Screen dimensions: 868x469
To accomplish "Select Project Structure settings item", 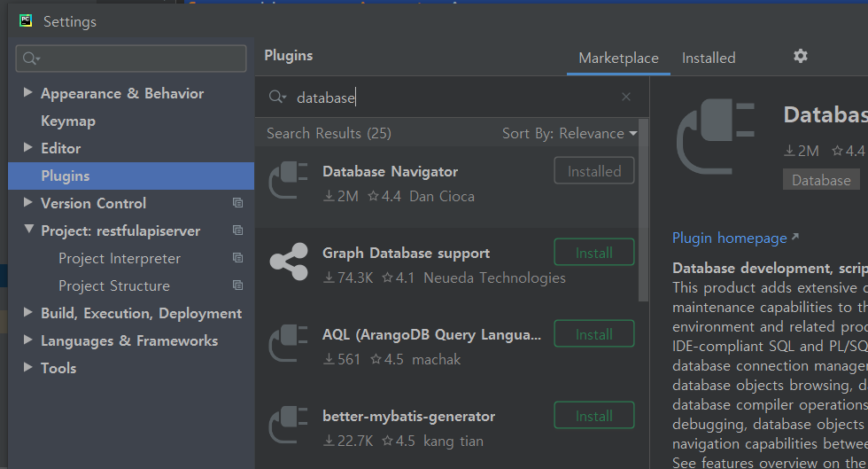I will pyautogui.click(x=131, y=285).
